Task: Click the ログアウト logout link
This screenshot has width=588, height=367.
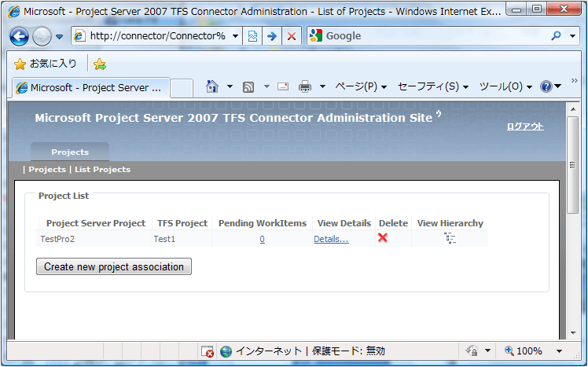Action: [x=525, y=127]
